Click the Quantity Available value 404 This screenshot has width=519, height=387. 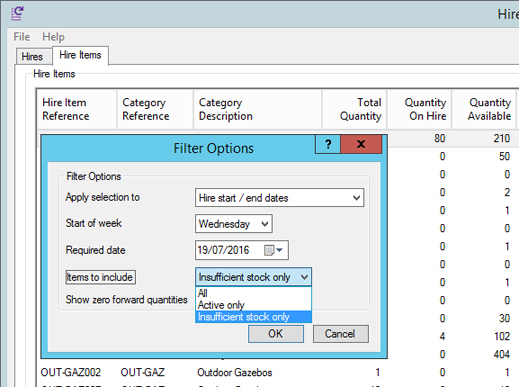[502, 354]
